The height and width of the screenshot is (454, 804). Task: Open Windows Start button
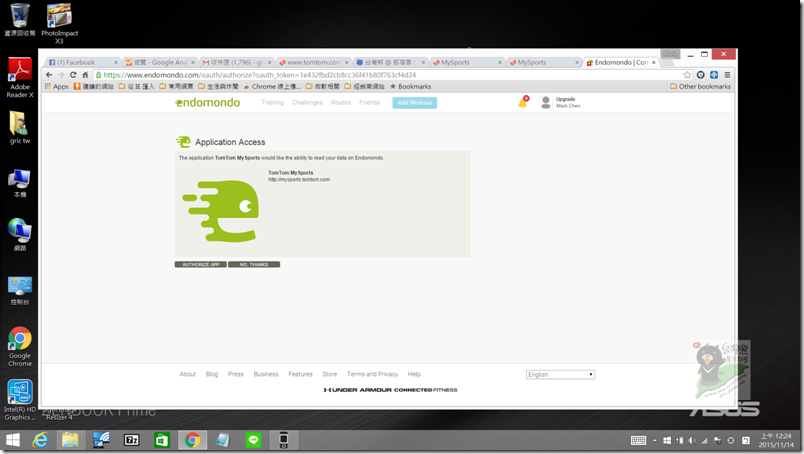[13, 440]
